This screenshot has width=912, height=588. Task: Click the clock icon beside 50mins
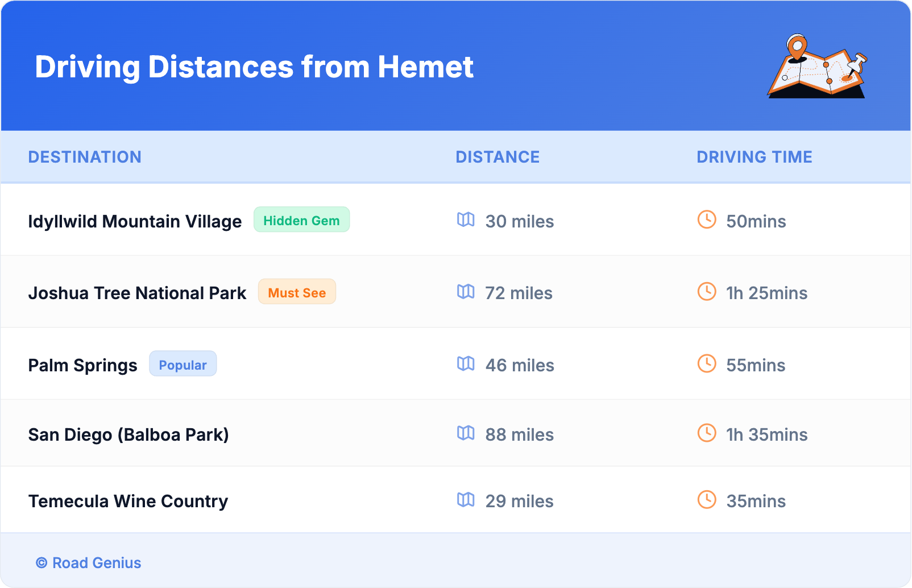click(x=707, y=220)
